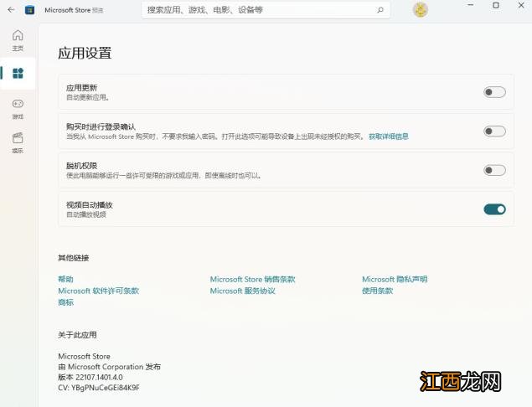Open Microsoft 隐私声明 link
Viewport: 532px width, 407px height.
[x=395, y=279]
